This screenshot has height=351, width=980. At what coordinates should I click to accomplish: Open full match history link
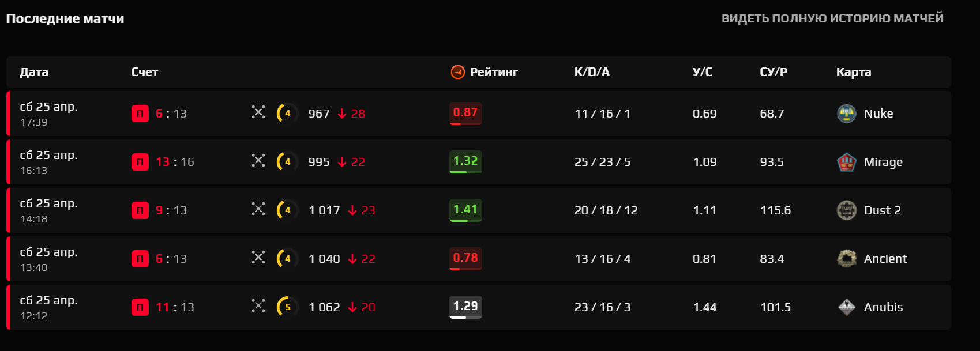click(832, 18)
